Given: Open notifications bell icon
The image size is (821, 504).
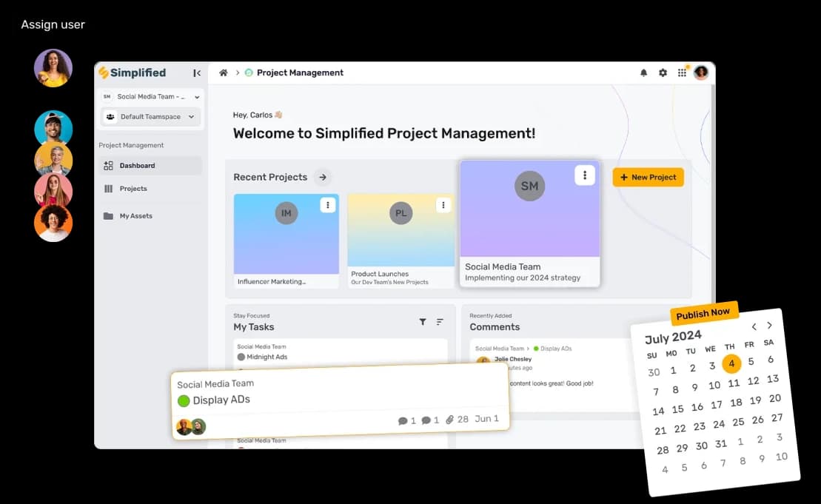Looking at the screenshot, I should tap(643, 73).
